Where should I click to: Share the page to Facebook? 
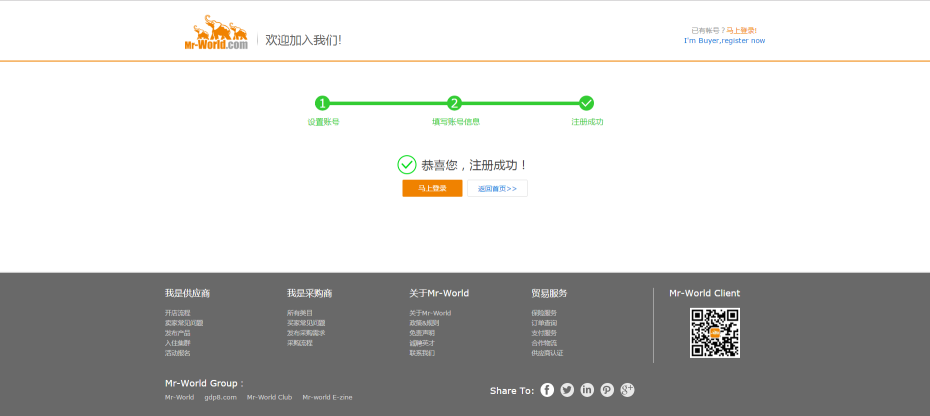[547, 390]
